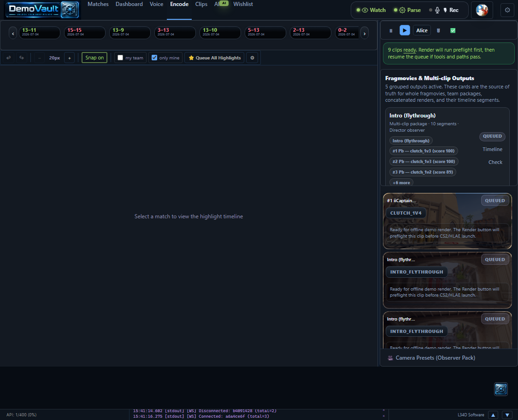Click the undo arrow icon
The image size is (518, 420).
[9, 58]
